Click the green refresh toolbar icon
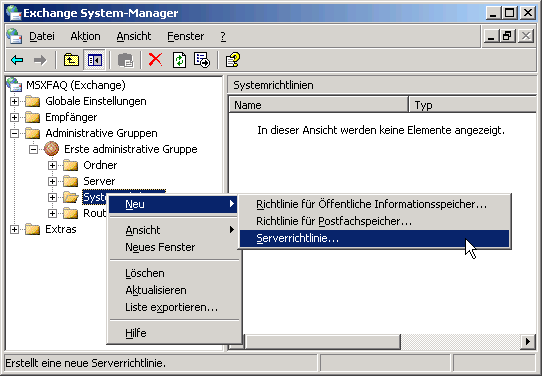This screenshot has width=542, height=376. (179, 60)
